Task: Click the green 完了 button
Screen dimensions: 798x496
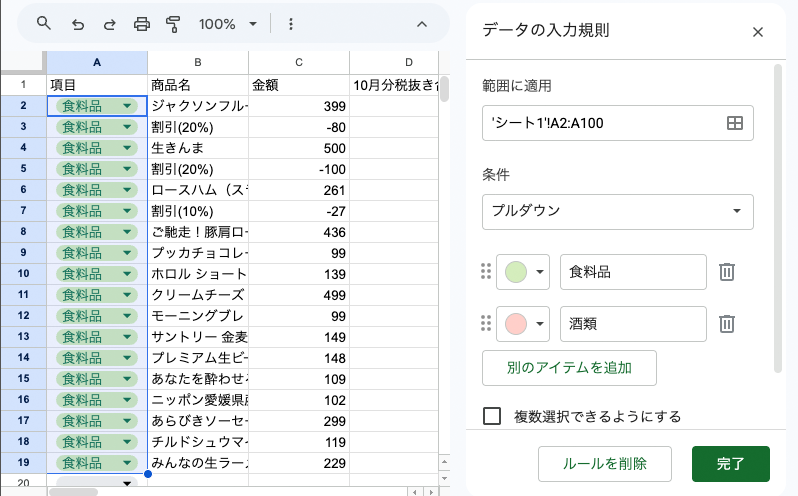Action: pos(730,463)
